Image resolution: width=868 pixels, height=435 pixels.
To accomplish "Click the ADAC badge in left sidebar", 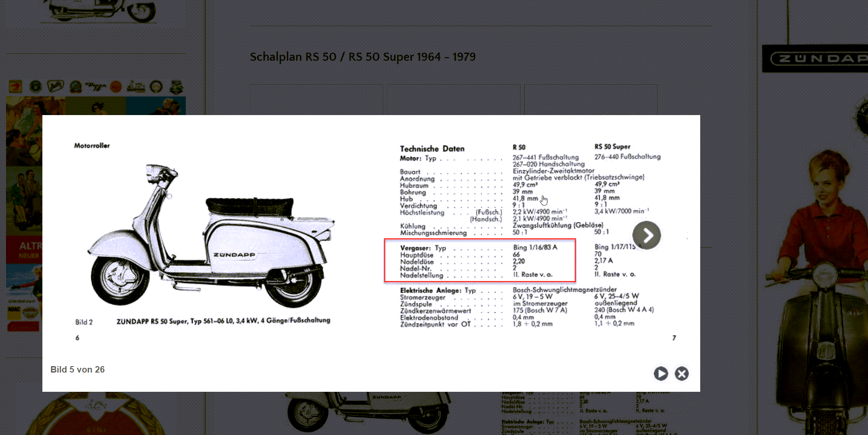I will [x=15, y=310].
